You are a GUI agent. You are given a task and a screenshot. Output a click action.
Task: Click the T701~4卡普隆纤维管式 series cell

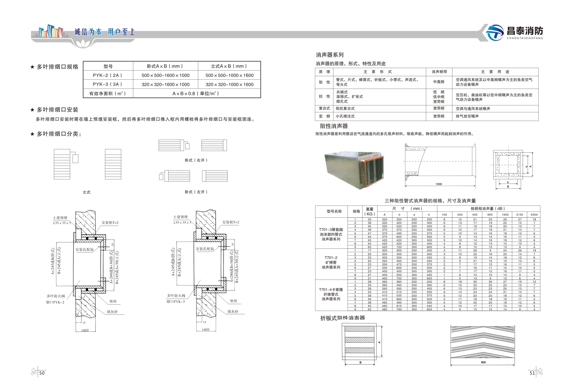pos(331,295)
